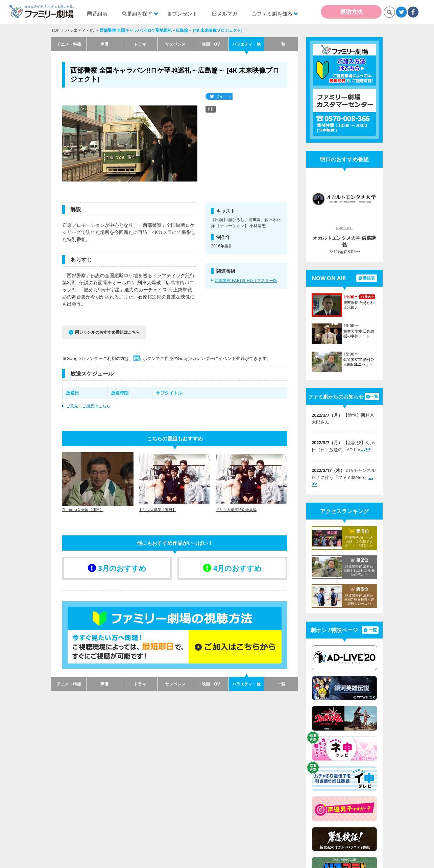
Task: Click the ご加入方法はこちら sidebar banner
Action: pyautogui.click(x=344, y=65)
